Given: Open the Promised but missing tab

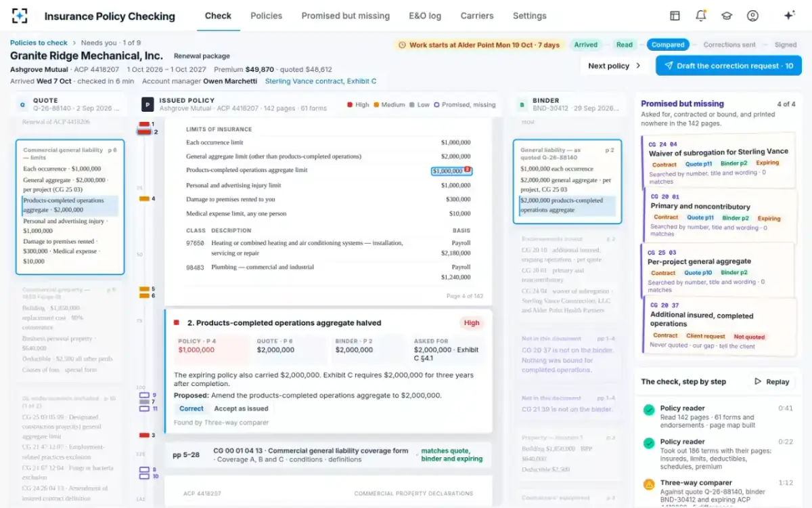Looking at the screenshot, I should (x=345, y=16).
